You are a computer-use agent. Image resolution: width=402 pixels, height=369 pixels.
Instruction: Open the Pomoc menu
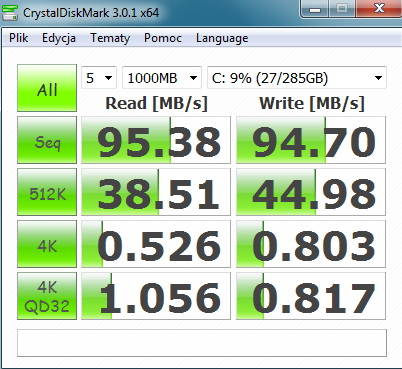click(163, 38)
